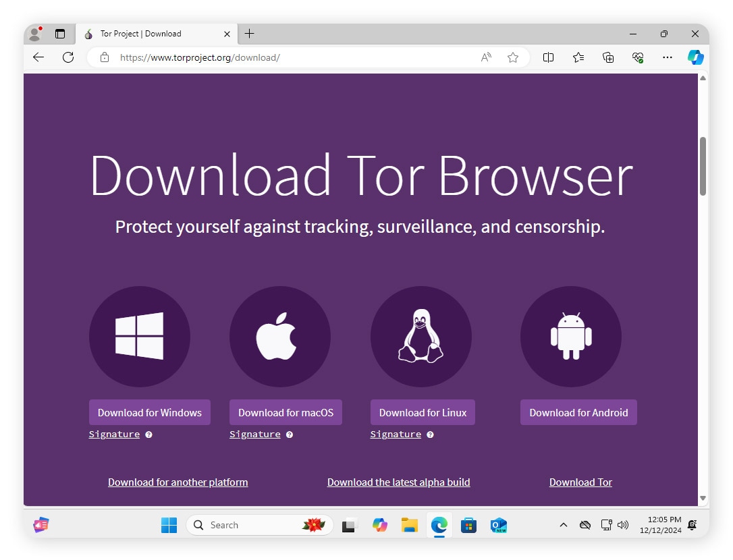Click the security lock in address bar
Screen dimensions: 733x560
tap(104, 57)
